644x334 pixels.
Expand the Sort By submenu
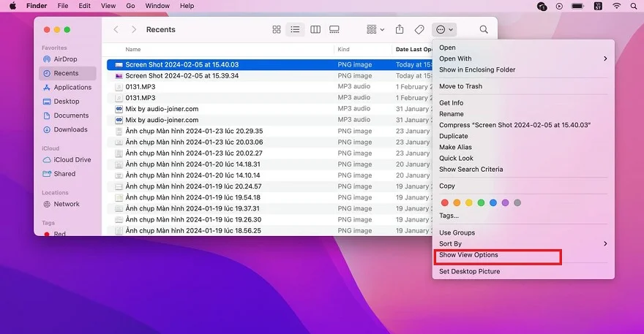click(x=523, y=243)
